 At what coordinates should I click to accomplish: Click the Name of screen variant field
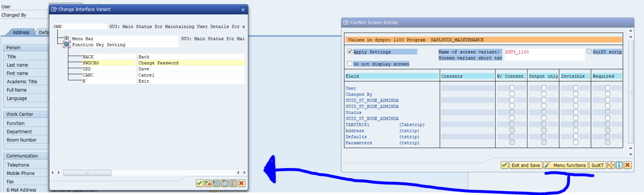click(544, 52)
